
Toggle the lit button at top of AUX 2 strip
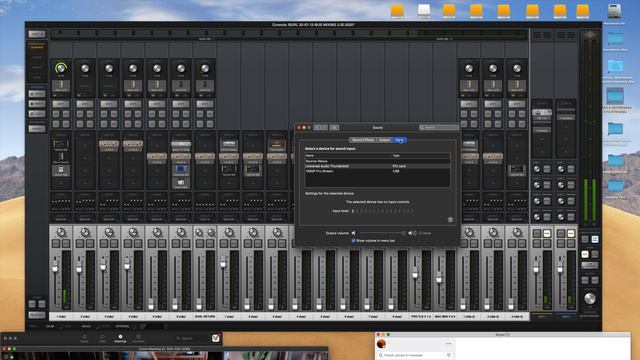pyautogui.click(x=571, y=233)
